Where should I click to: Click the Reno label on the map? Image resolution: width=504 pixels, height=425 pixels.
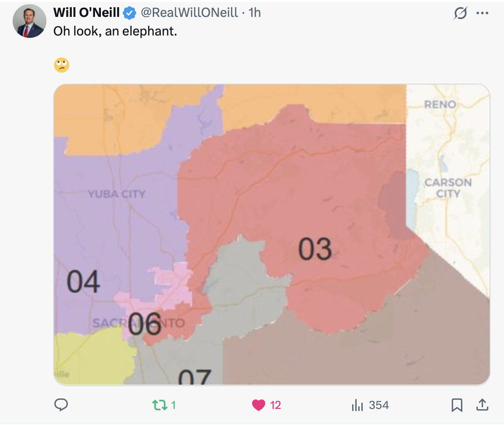click(440, 104)
